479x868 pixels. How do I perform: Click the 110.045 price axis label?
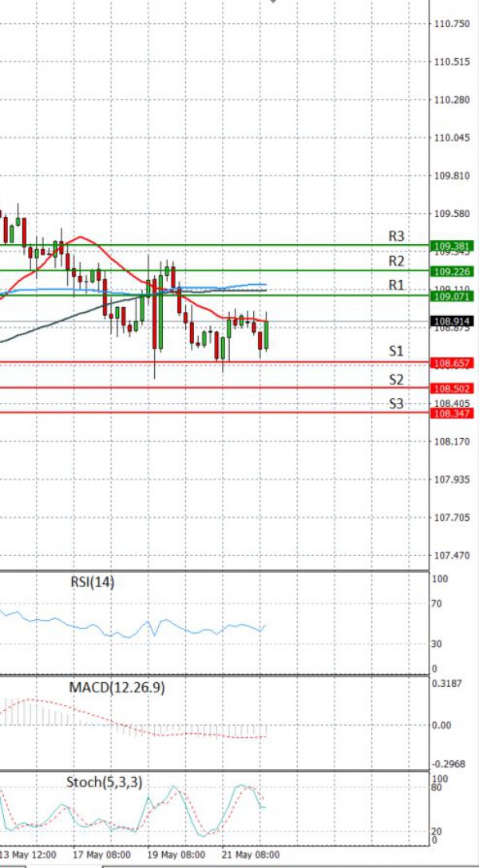(453, 138)
